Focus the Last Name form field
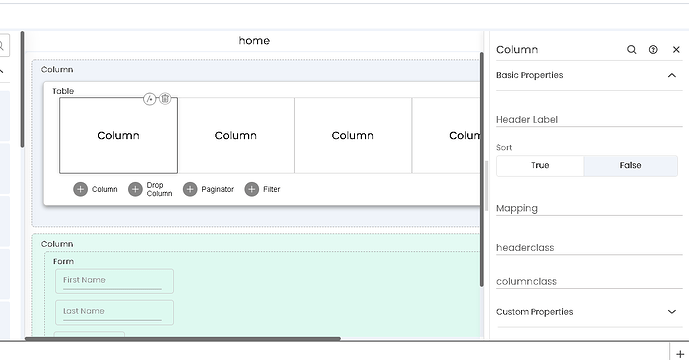 pyautogui.click(x=114, y=313)
